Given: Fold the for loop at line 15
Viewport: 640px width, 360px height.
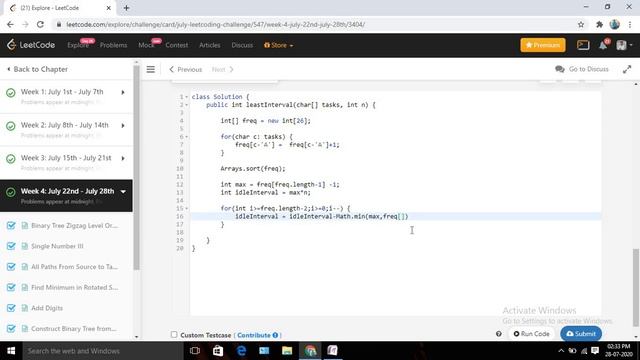Looking at the screenshot, I should [187, 209].
